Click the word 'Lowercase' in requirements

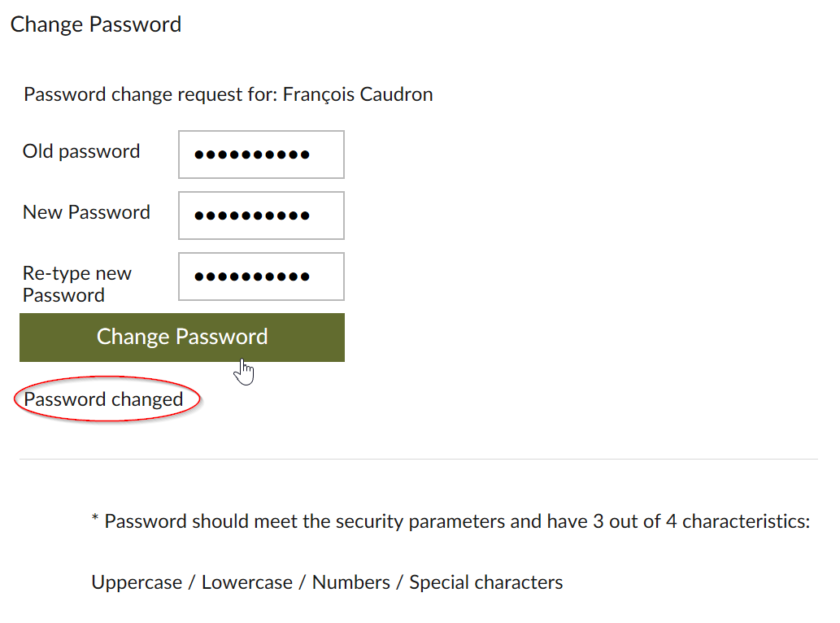pyautogui.click(x=247, y=582)
